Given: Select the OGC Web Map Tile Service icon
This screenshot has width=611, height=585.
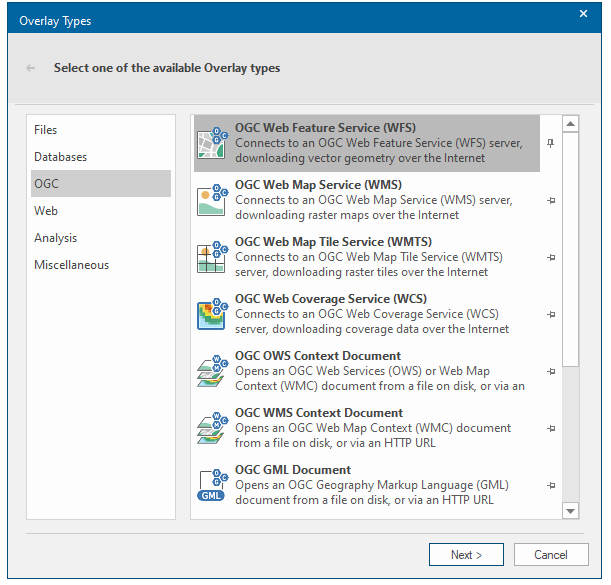Looking at the screenshot, I should (212, 257).
